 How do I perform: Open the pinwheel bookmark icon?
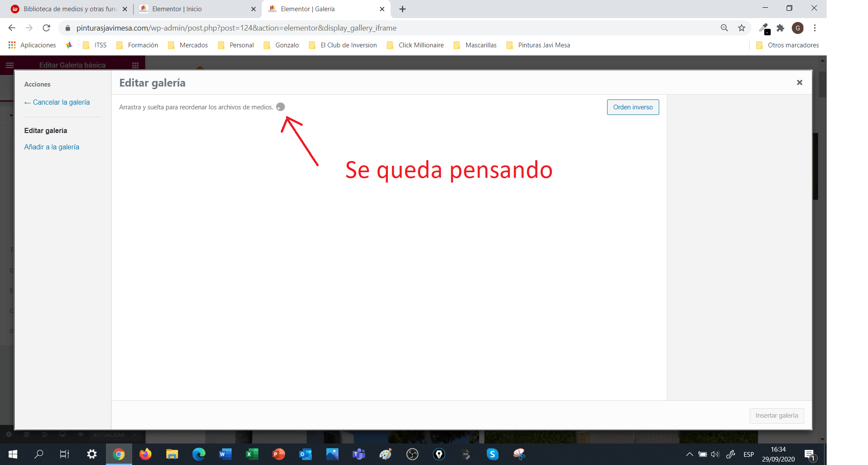click(69, 45)
